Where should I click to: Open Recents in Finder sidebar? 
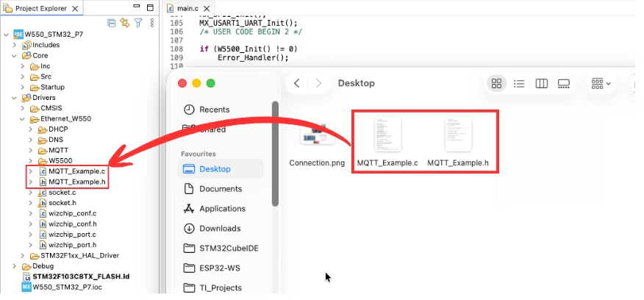tap(207, 110)
